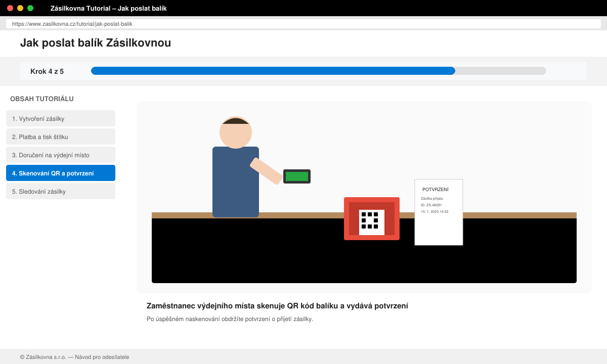Click 'Zásilka přijata' line on the receipt
The width and height of the screenshot is (607, 364).
pyautogui.click(x=431, y=198)
